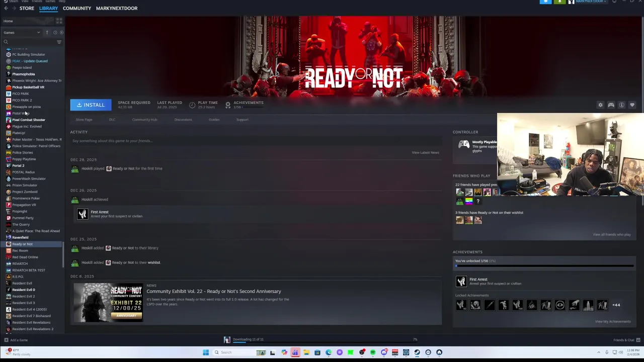This screenshot has height=362, width=644.
Task: Select Poppy Playtime in the list
Action: (x=24, y=159)
